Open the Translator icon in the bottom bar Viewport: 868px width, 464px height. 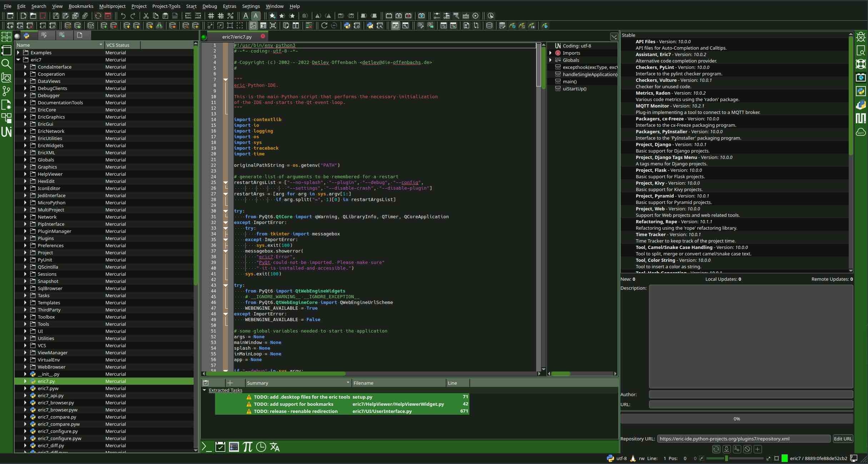[274, 446]
